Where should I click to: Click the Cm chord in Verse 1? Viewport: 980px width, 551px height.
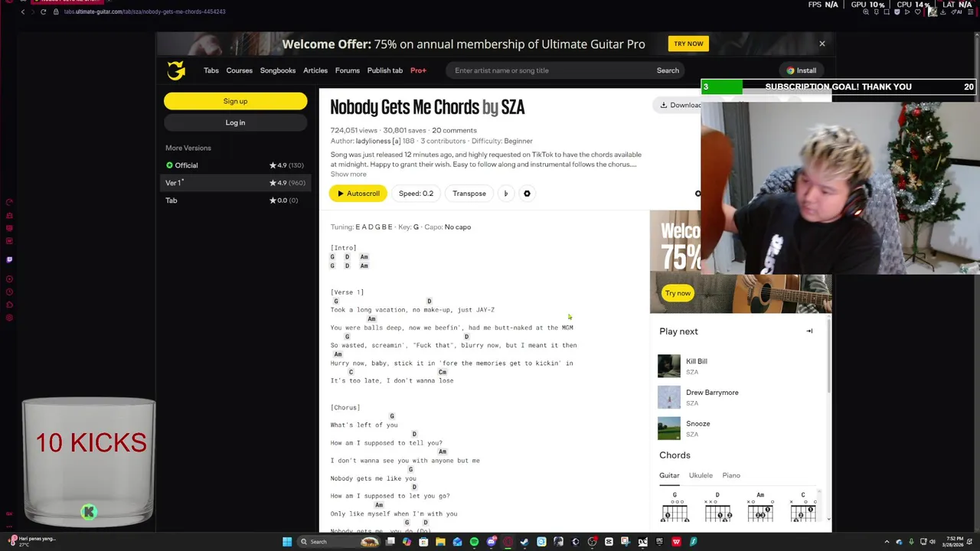[442, 372]
